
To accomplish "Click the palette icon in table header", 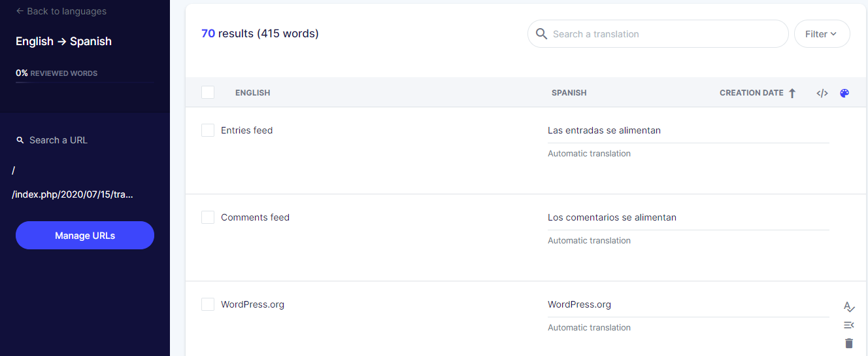I will coord(844,93).
